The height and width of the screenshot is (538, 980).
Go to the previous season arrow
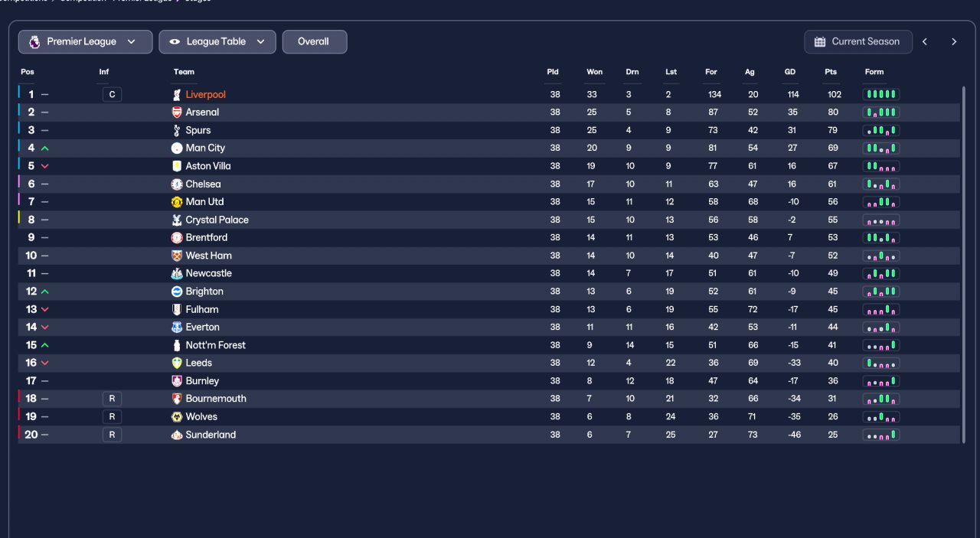[x=925, y=42]
